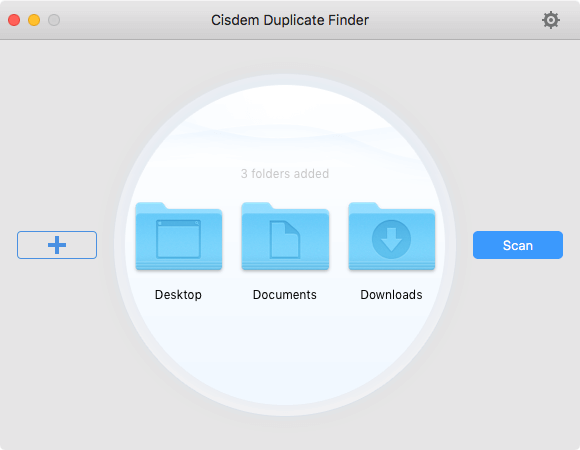Click the Downloads label text
This screenshot has width=580, height=450.
click(x=391, y=295)
